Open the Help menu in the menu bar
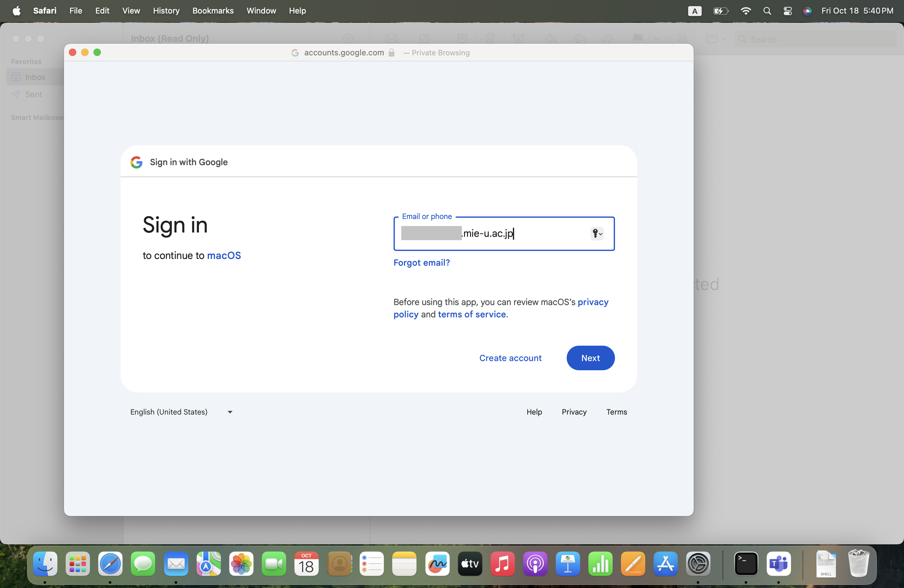This screenshot has width=904, height=588. pyautogui.click(x=297, y=11)
